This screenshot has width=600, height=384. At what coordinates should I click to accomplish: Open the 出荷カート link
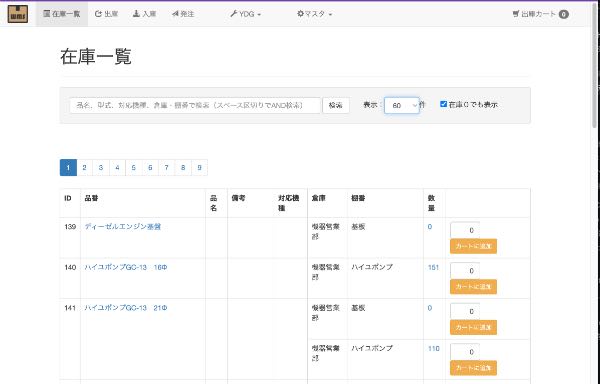(540, 14)
